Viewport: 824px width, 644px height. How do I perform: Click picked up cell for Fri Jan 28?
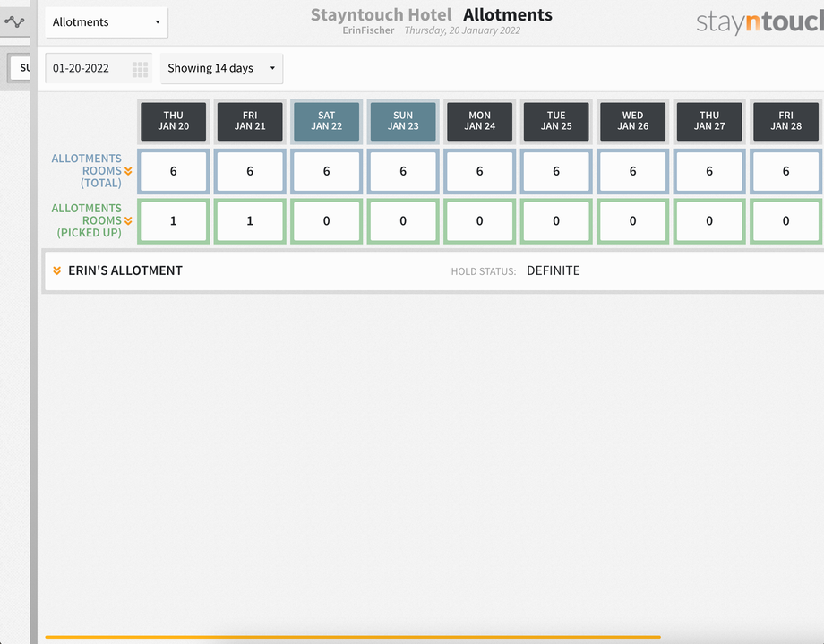click(786, 221)
